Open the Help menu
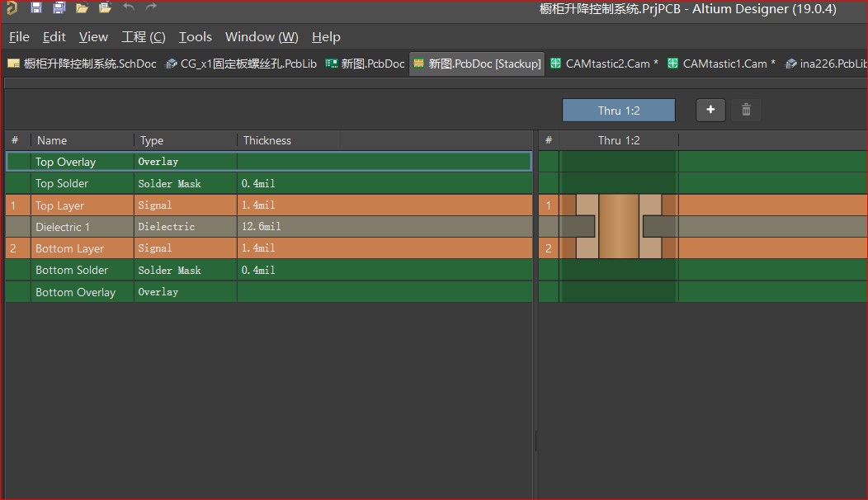Viewport: 868px width, 500px height. [325, 36]
